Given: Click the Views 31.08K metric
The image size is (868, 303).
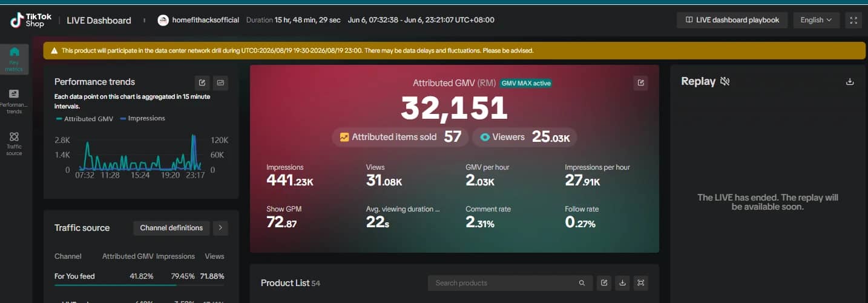Looking at the screenshot, I should 384,175.
